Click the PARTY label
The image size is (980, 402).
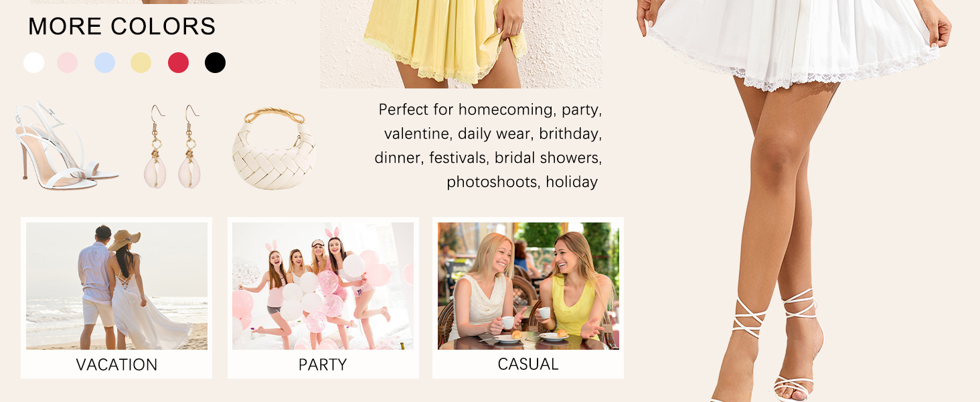pos(323,364)
